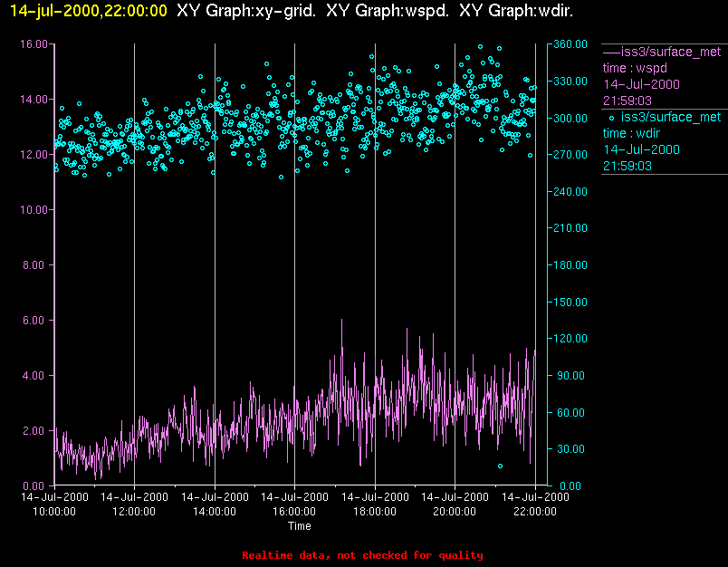
Task: Click the cyan 21:59:03 time in the legend
Action: click(x=627, y=166)
